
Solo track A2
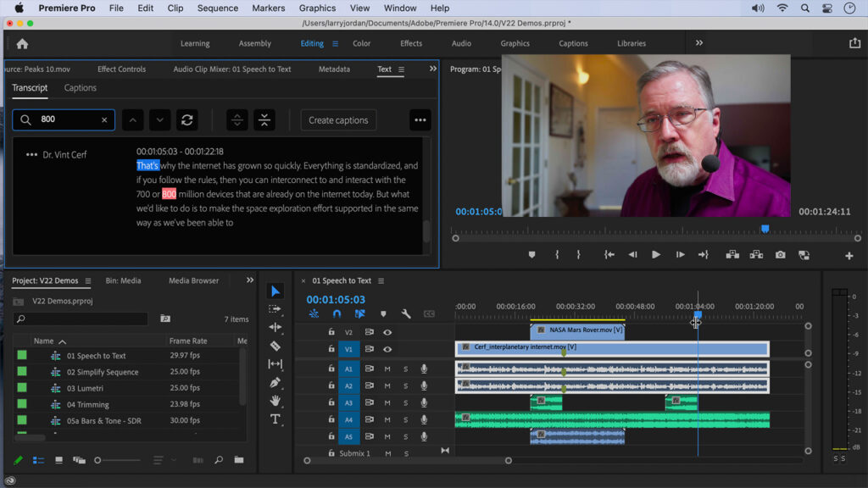click(406, 385)
